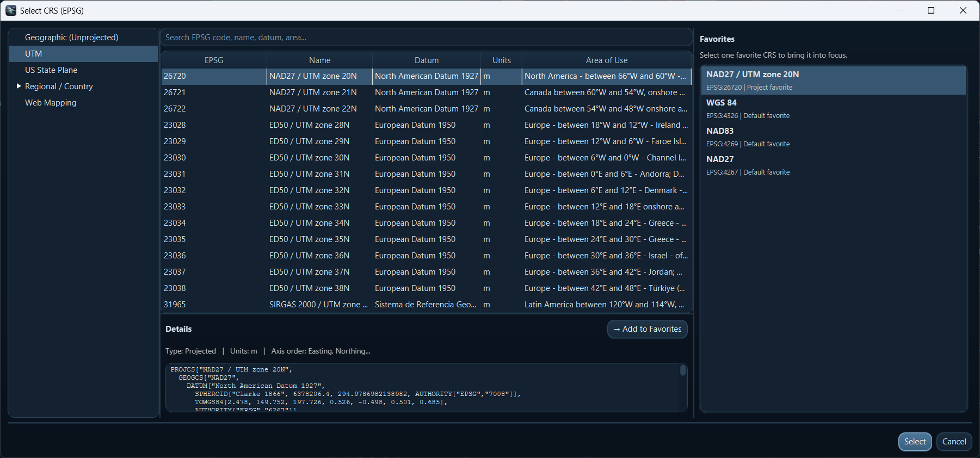The image size is (980, 458).
Task: Pick the NAD27 default favorite
Action: (834, 165)
